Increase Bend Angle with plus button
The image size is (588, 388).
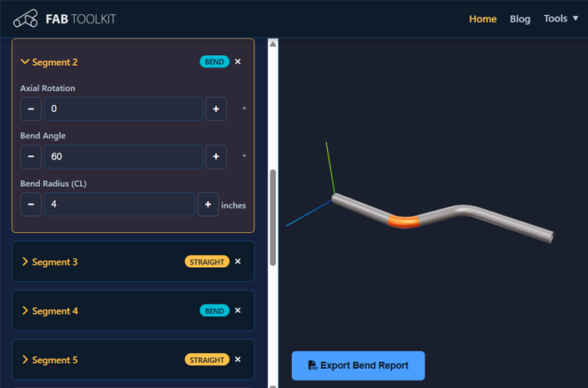216,157
